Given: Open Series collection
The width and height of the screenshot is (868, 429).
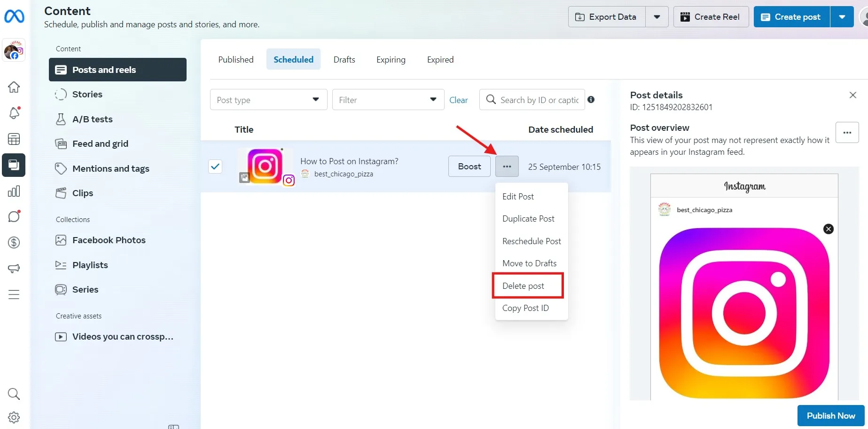Looking at the screenshot, I should pyautogui.click(x=117, y=289).
